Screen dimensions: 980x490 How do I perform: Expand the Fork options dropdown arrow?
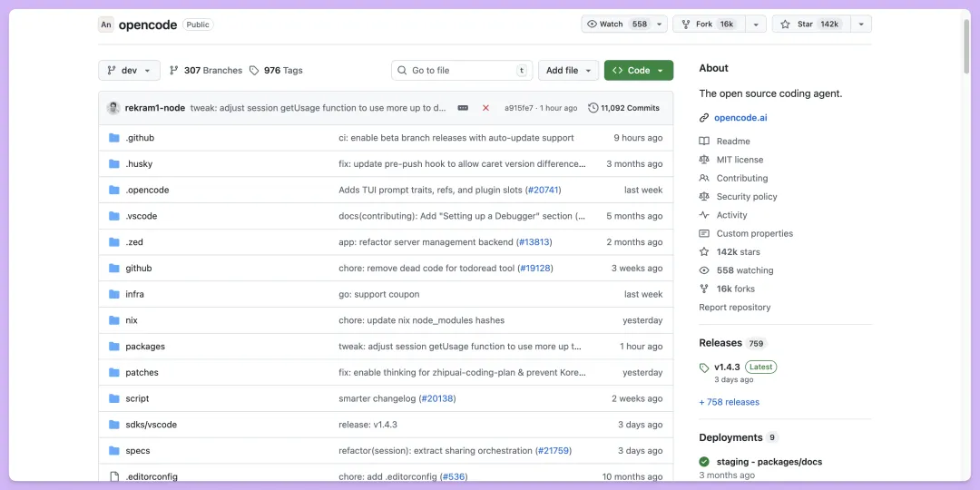pyautogui.click(x=756, y=24)
